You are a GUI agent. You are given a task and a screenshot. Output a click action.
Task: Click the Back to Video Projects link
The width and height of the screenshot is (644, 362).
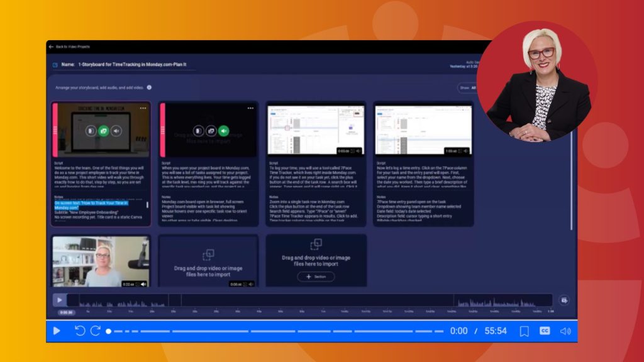(x=73, y=47)
